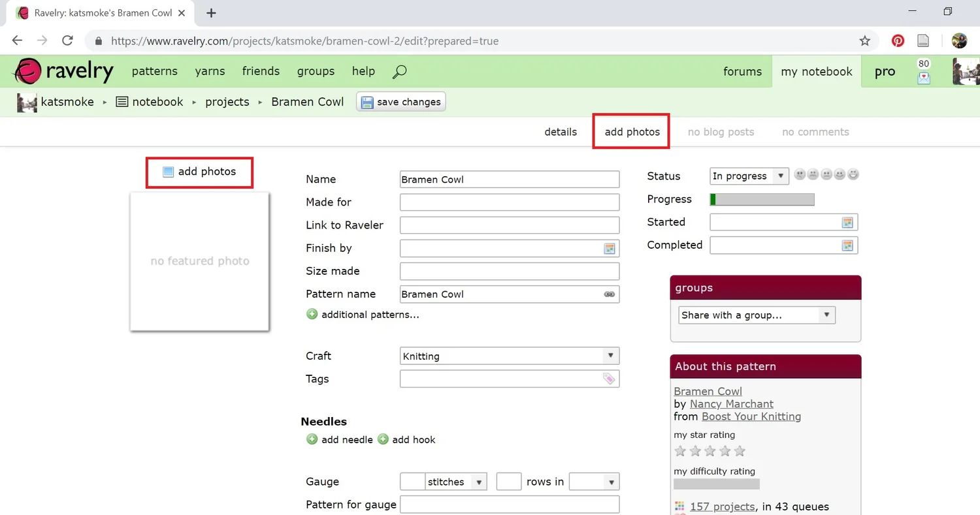This screenshot has height=515, width=980.
Task: Set my difficulty rating bar
Action: click(x=717, y=484)
